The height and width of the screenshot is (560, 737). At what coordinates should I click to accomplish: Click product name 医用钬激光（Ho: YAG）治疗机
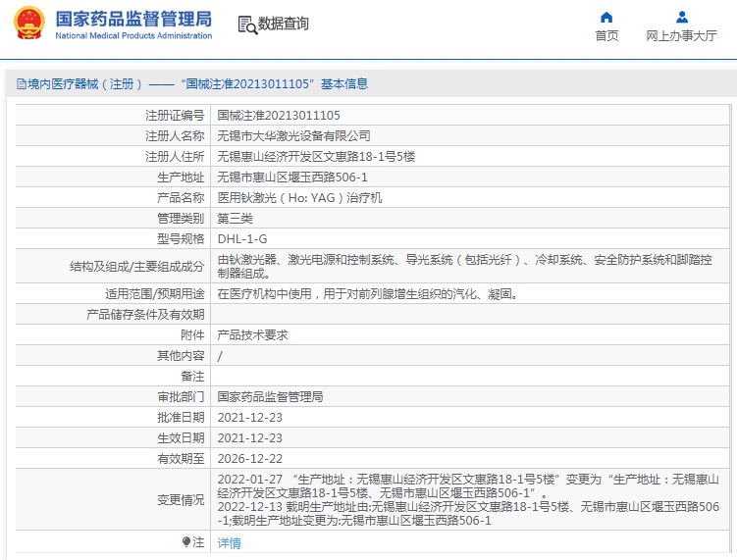coord(300,198)
